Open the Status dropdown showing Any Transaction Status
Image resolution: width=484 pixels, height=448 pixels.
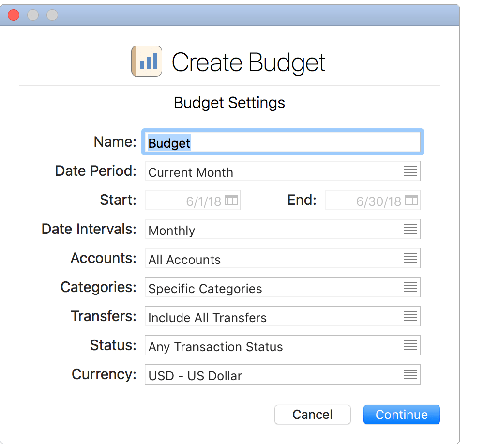(283, 345)
